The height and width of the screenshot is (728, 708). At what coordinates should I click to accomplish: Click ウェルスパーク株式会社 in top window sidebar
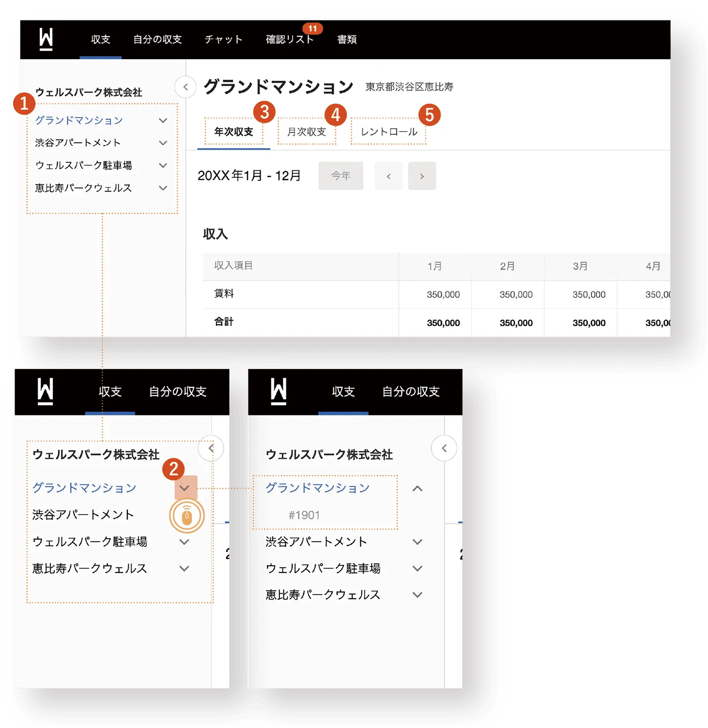tap(89, 92)
